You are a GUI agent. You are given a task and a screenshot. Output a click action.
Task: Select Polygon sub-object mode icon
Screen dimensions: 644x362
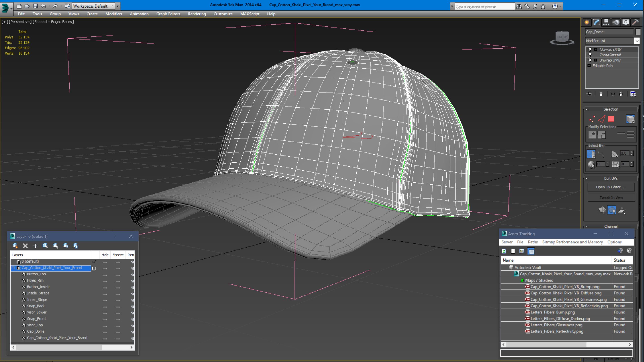pos(611,119)
